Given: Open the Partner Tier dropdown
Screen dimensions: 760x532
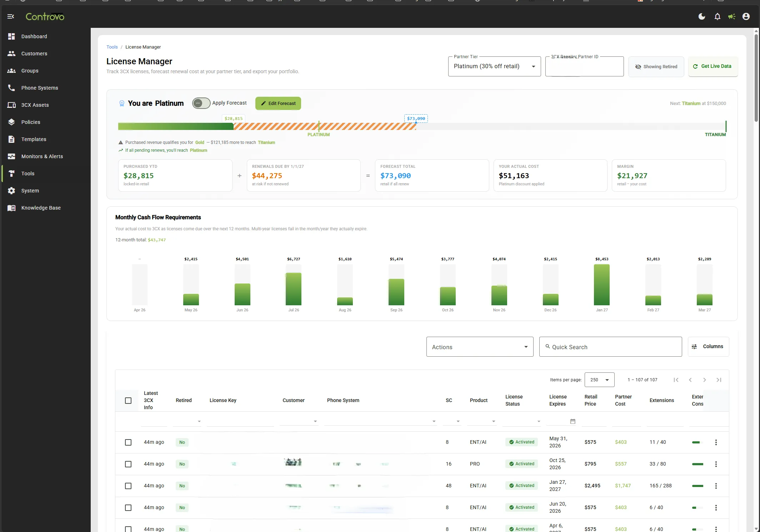Looking at the screenshot, I should 494,66.
